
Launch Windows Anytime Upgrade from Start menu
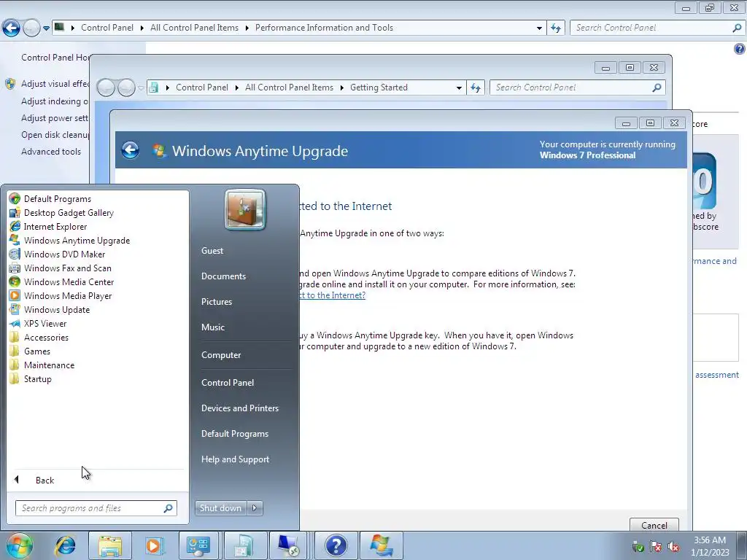pos(77,241)
